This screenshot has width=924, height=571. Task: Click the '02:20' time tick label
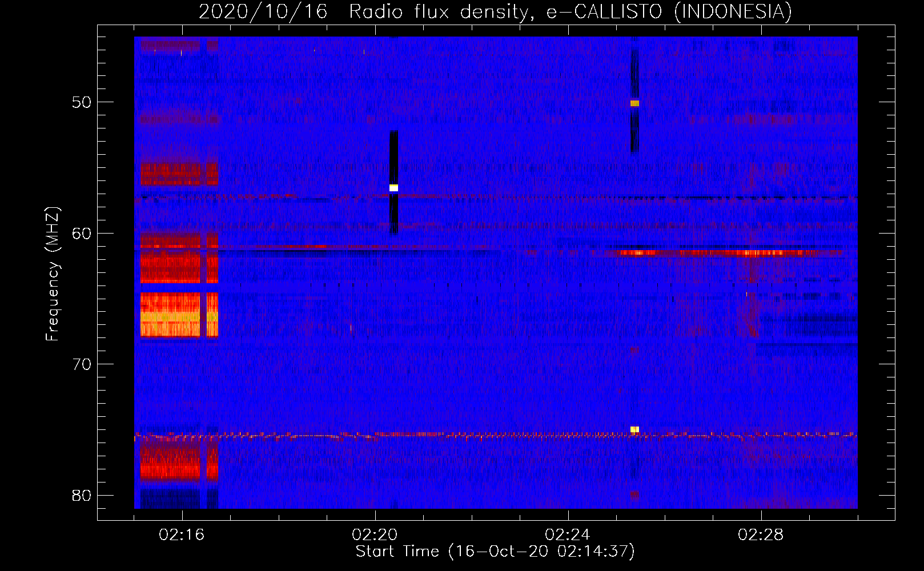[375, 534]
